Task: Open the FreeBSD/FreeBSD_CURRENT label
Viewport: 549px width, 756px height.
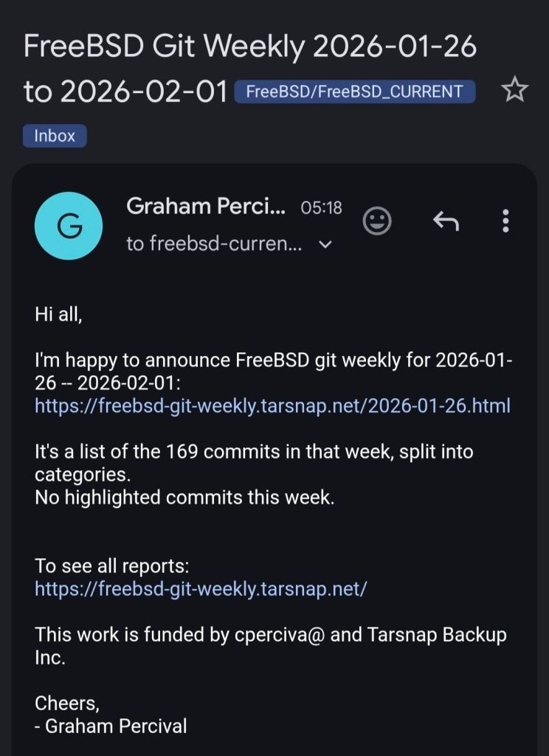Action: pyautogui.click(x=354, y=92)
